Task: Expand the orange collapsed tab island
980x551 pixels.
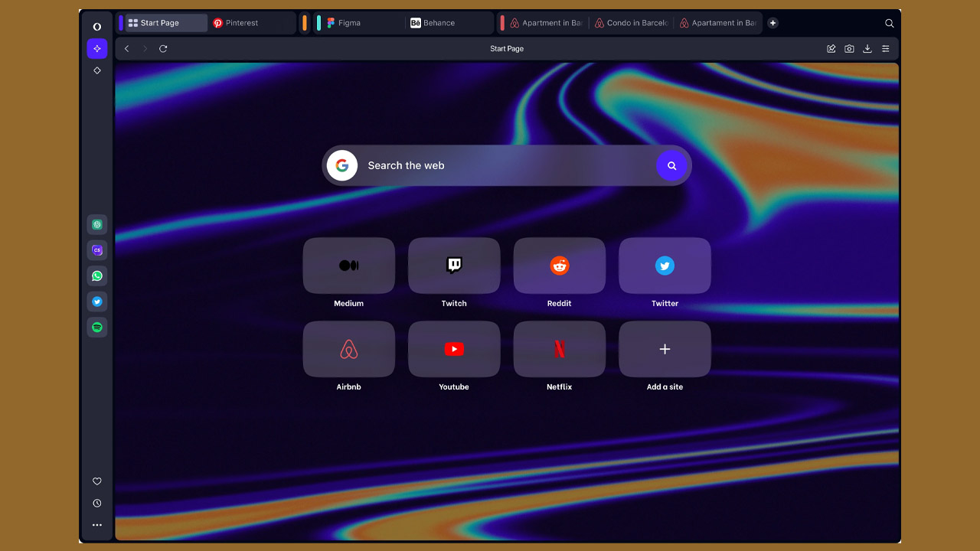Action: pyautogui.click(x=305, y=23)
